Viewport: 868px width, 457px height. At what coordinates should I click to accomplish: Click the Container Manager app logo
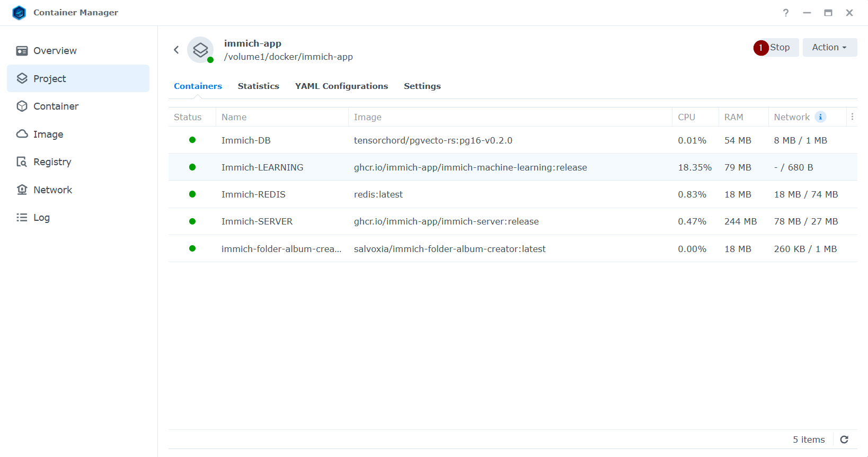[19, 13]
